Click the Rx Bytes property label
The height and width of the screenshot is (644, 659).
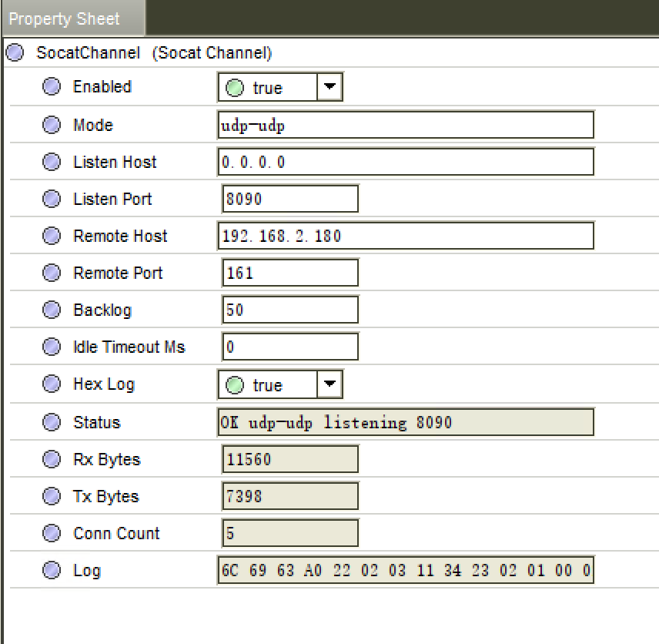[107, 460]
